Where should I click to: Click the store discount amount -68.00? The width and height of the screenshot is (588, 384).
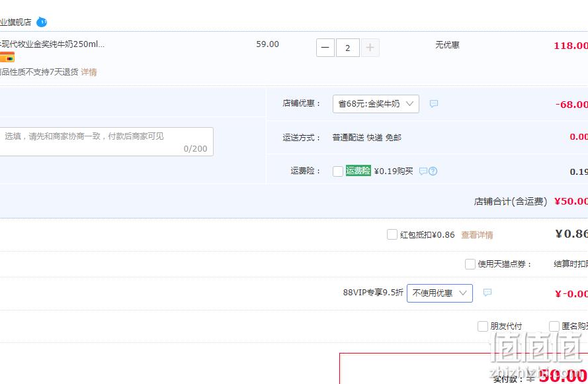click(571, 105)
